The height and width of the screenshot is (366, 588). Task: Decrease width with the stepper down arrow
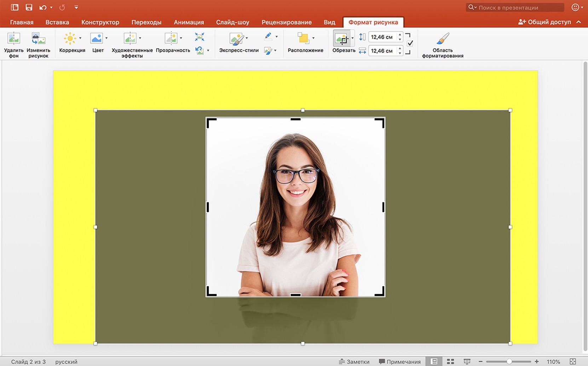tap(400, 53)
